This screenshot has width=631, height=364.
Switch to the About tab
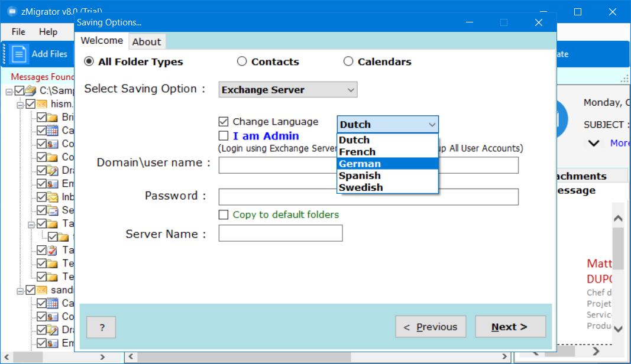tap(147, 41)
